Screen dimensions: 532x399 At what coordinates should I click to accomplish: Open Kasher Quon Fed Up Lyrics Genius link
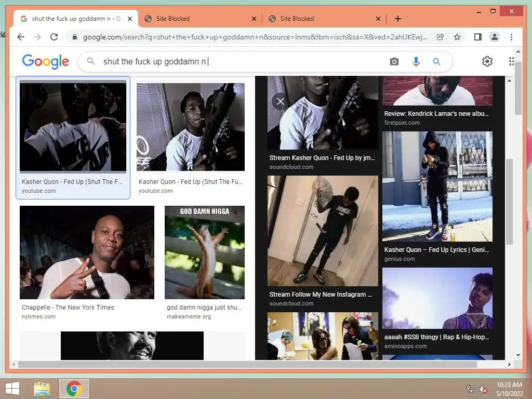click(x=436, y=250)
